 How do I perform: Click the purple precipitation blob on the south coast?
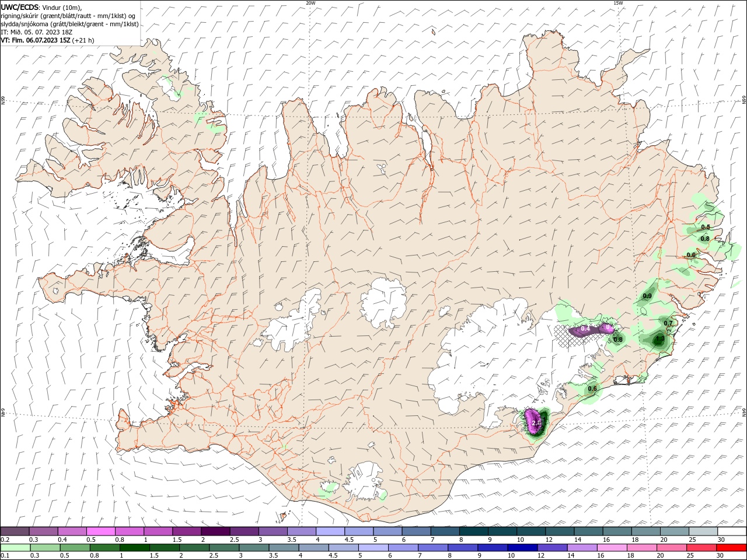point(533,420)
